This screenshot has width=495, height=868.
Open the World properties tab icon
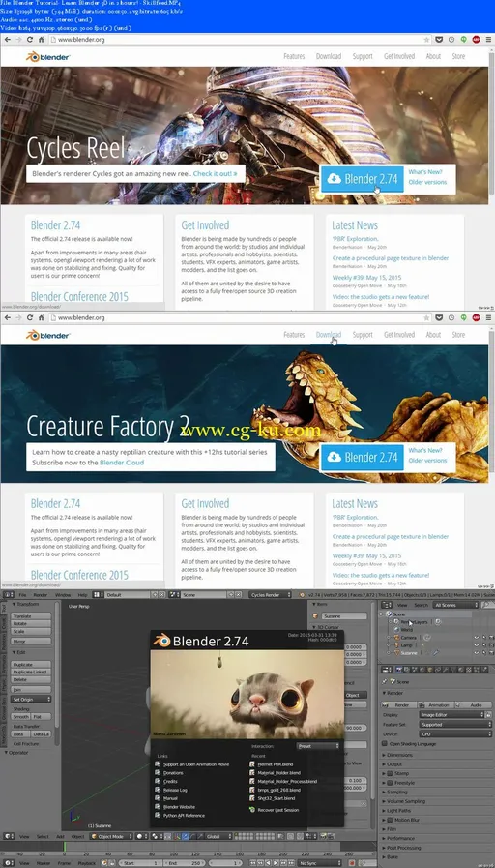(422, 670)
